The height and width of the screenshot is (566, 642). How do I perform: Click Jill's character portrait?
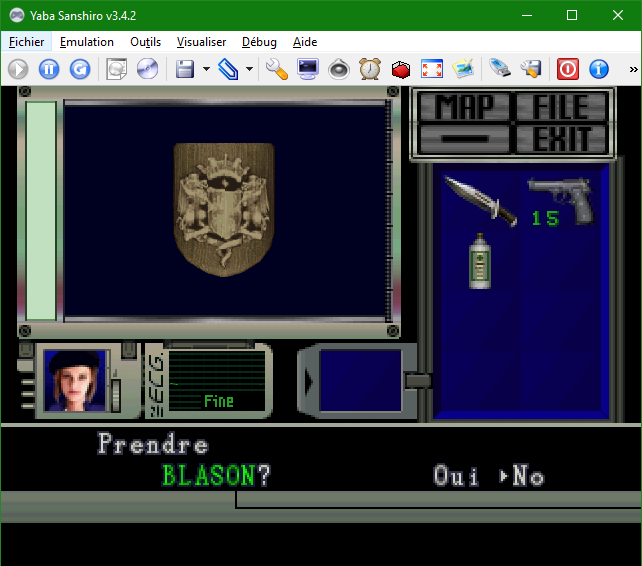coord(75,380)
